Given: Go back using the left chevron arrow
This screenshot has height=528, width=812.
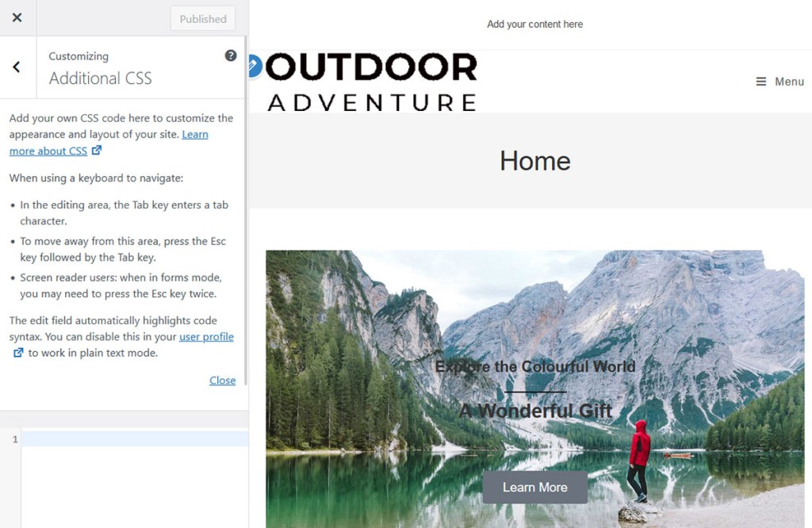Looking at the screenshot, I should pos(17,67).
